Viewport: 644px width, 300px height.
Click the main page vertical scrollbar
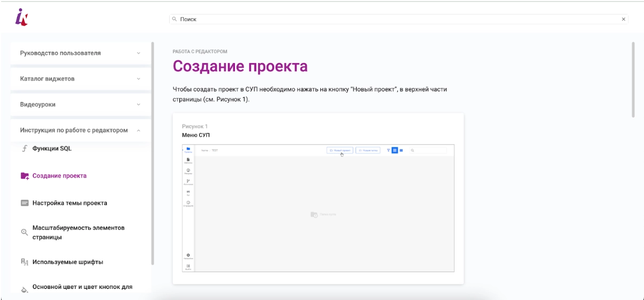[x=633, y=80]
